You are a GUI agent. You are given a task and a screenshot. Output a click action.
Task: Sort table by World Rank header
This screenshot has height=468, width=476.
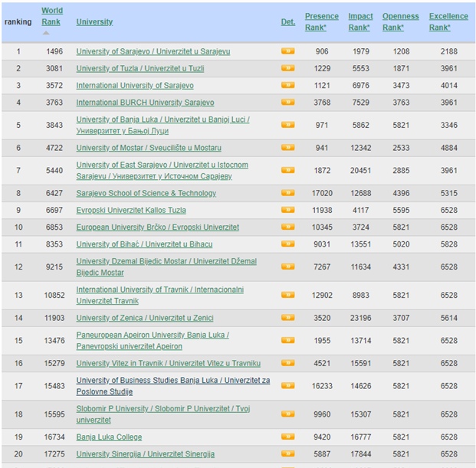(52, 16)
